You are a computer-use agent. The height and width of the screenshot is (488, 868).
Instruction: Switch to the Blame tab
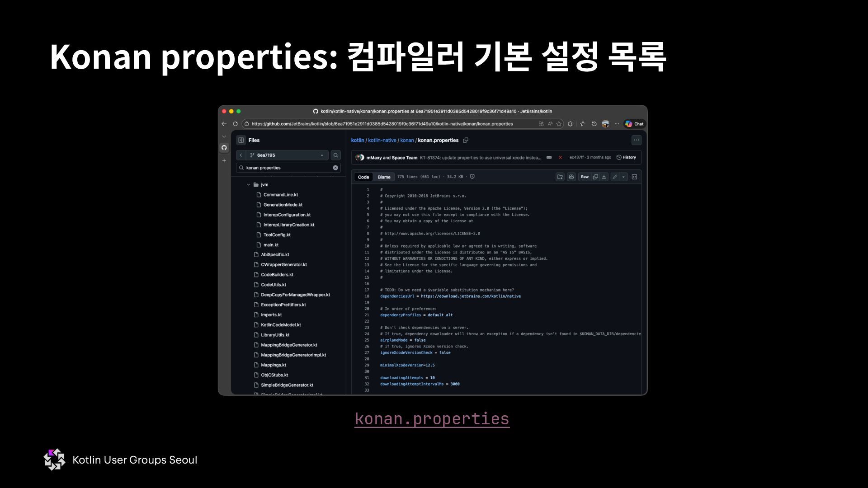384,177
